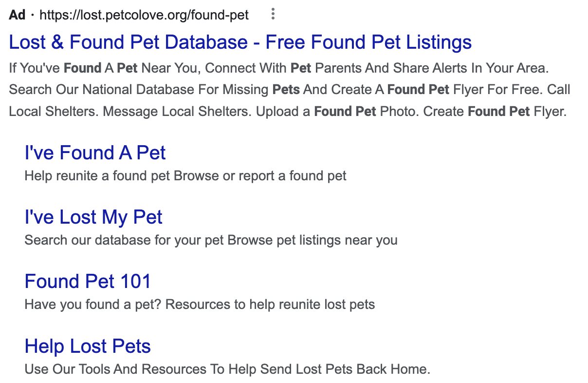Click 'Search our database for your pet' description

point(124,240)
